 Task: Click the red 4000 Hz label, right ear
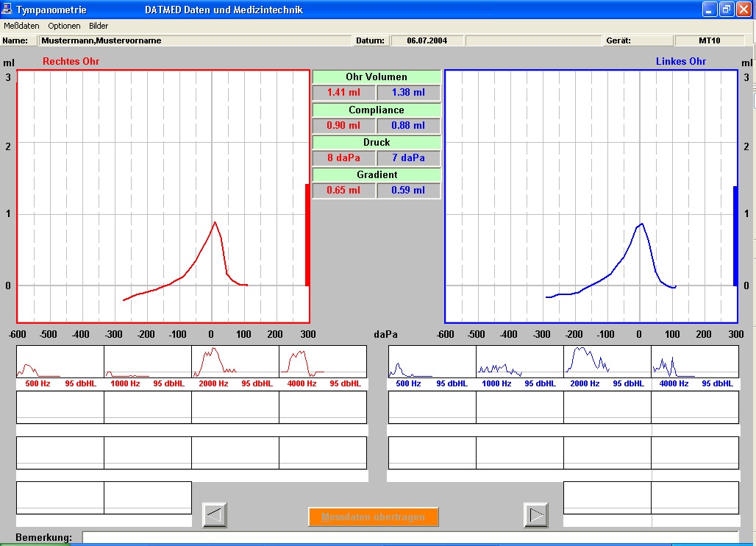(x=302, y=384)
